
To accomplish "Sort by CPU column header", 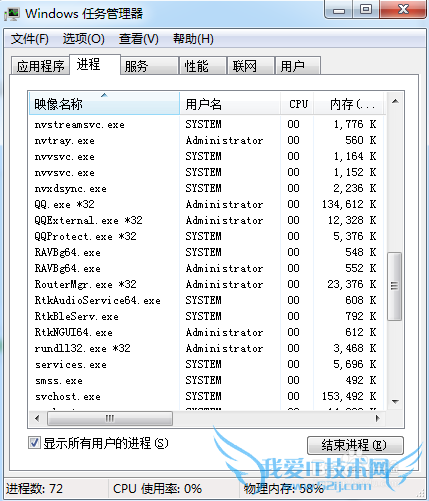I will coord(297,104).
